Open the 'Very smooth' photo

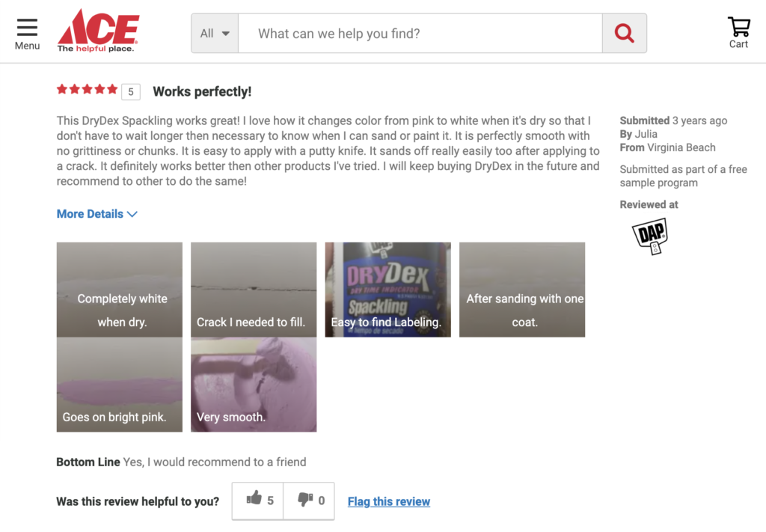click(x=254, y=385)
